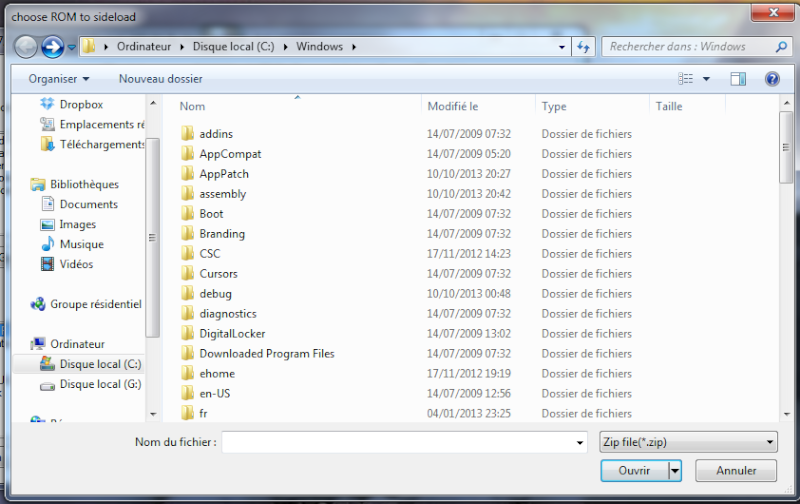Select Bibliothèques in navigation pane
Image resolution: width=800 pixels, height=504 pixels.
pyautogui.click(x=74, y=184)
